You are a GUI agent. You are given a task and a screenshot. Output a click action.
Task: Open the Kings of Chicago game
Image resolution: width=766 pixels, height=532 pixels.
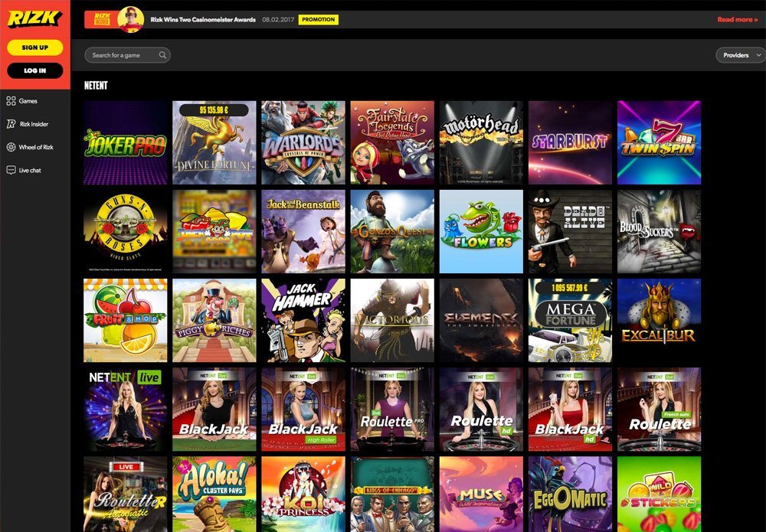coord(391,494)
